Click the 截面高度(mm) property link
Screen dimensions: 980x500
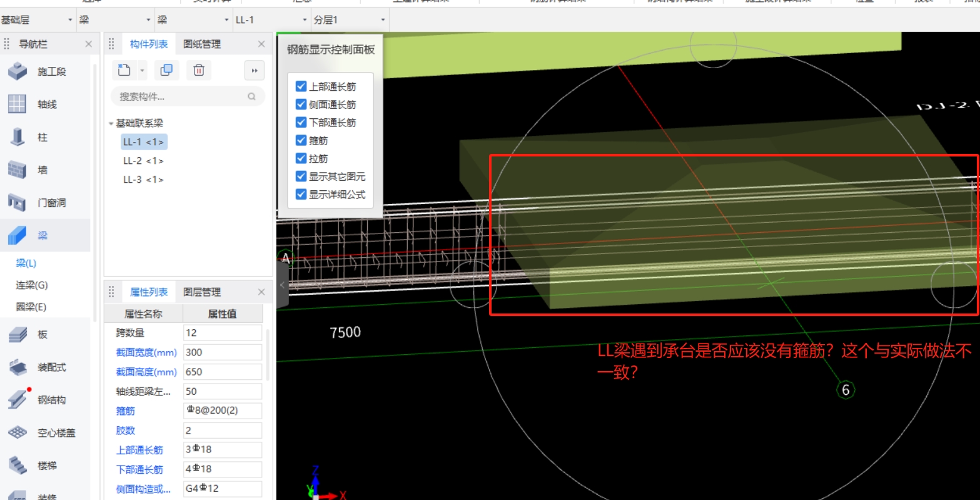coord(146,372)
